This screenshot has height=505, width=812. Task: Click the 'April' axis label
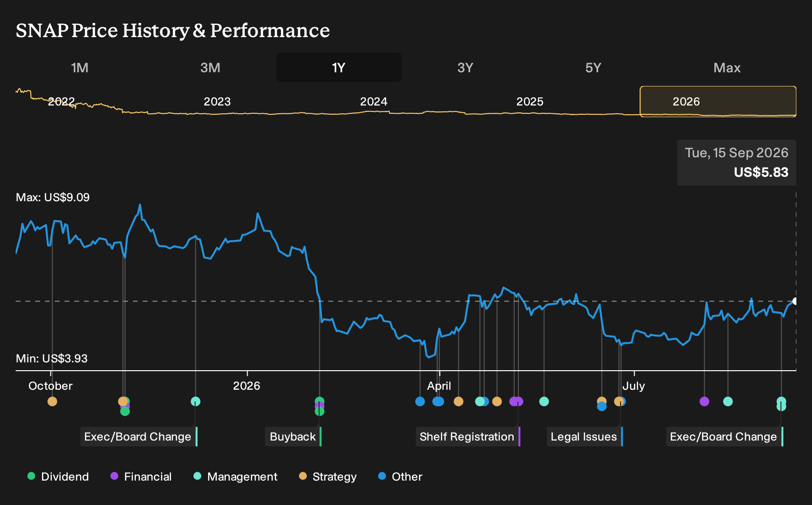pyautogui.click(x=439, y=386)
